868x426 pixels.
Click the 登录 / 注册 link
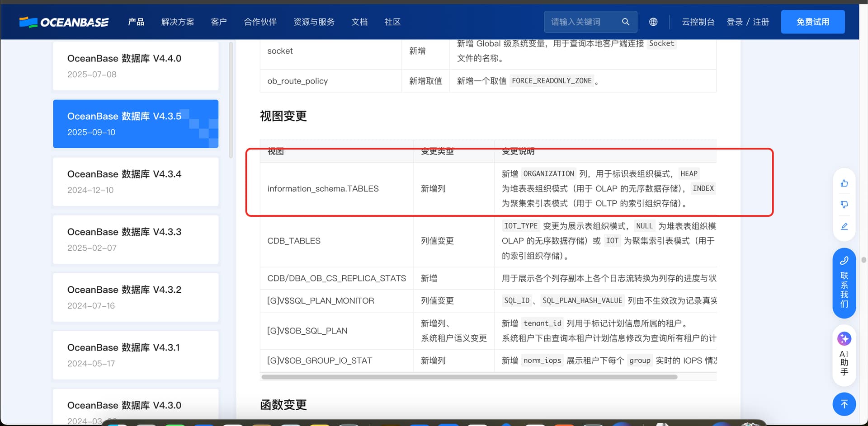747,22
